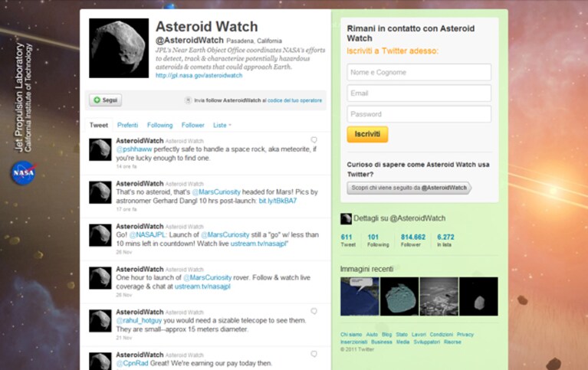Select the Tweet tab
The image size is (588, 370).
99,125
